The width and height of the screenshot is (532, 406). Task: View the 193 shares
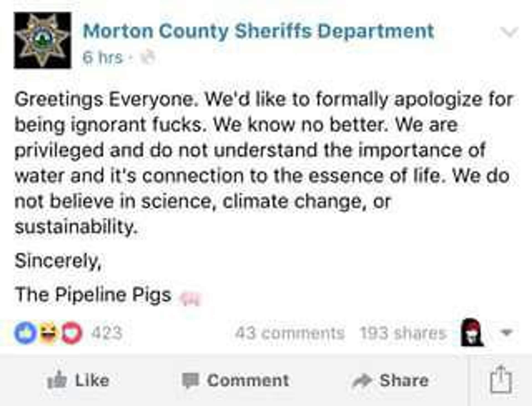(403, 333)
